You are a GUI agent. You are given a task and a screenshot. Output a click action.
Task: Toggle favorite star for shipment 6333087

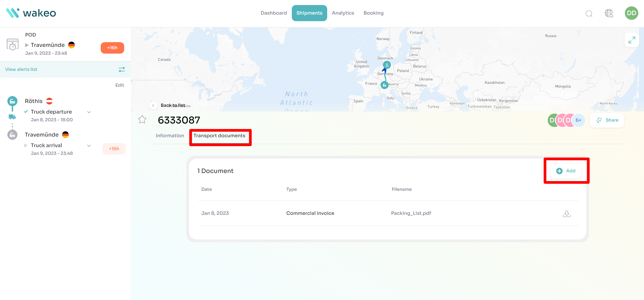(142, 120)
